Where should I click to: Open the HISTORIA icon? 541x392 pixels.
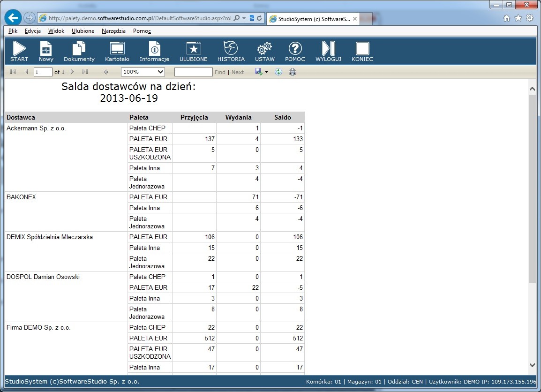pos(231,52)
